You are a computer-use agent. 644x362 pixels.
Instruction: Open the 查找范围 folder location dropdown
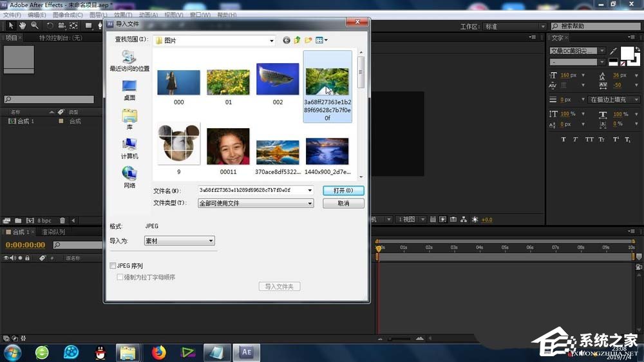[214, 40]
